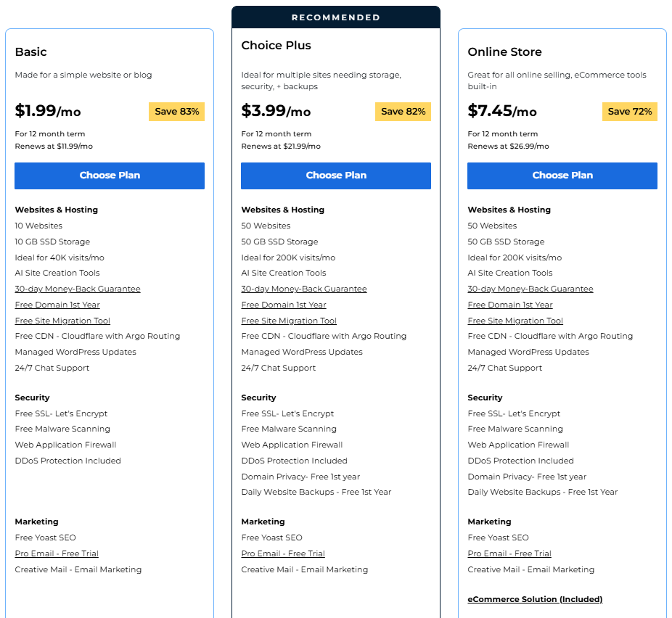Open Basic plan's 30-day Money-Back Guarantee link
Image resolution: width=672 pixels, height=618 pixels.
(x=78, y=289)
